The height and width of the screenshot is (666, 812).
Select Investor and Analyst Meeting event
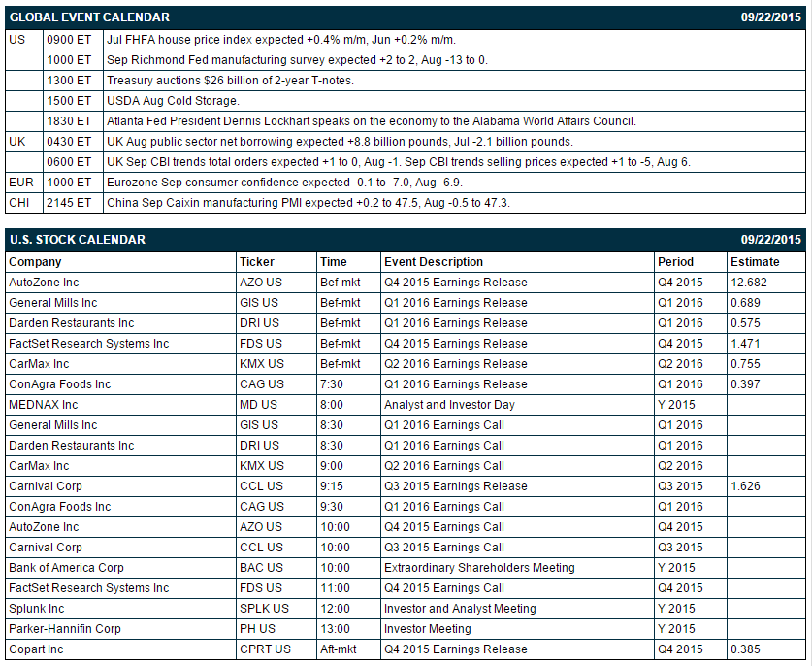460,609
